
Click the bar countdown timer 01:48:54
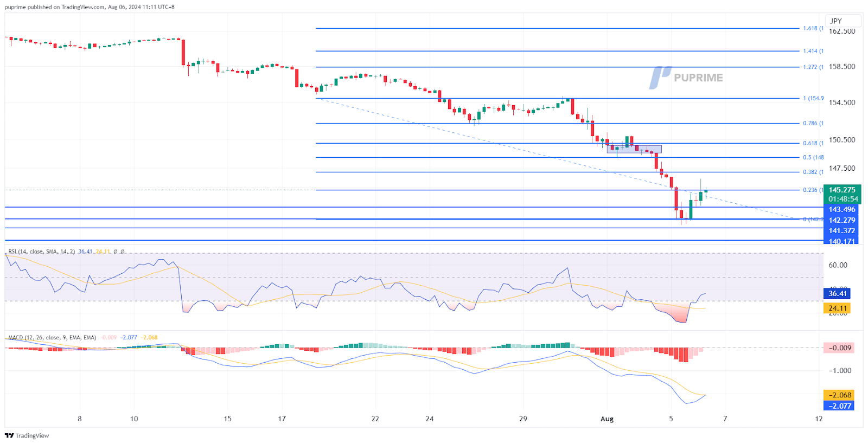click(x=842, y=199)
